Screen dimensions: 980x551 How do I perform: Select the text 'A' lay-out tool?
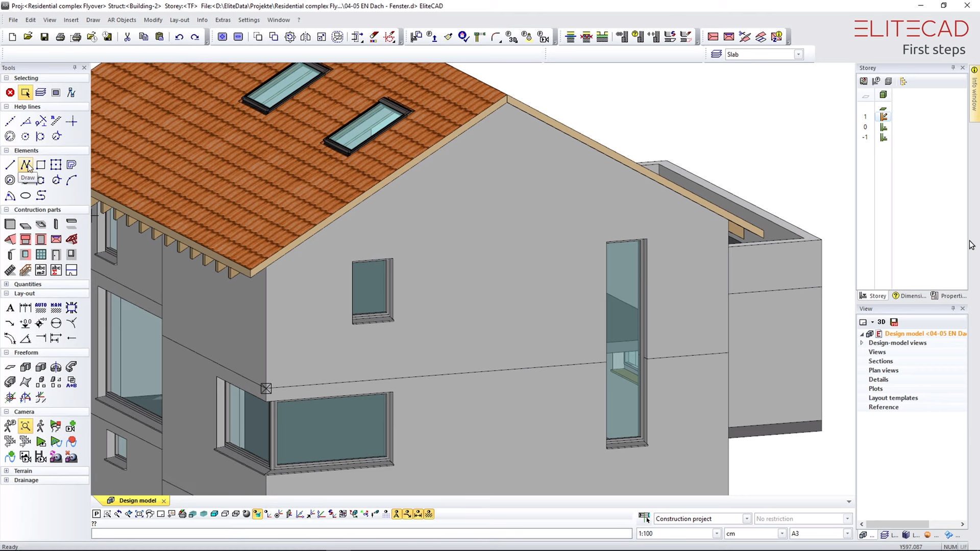click(10, 308)
